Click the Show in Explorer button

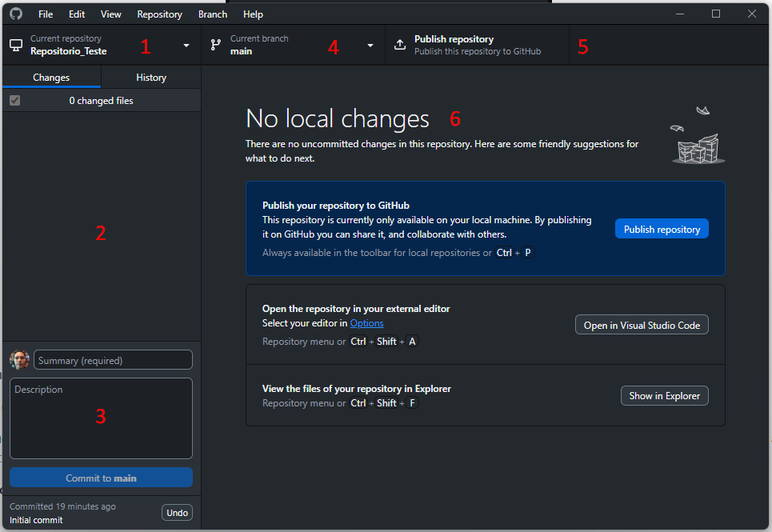click(664, 396)
